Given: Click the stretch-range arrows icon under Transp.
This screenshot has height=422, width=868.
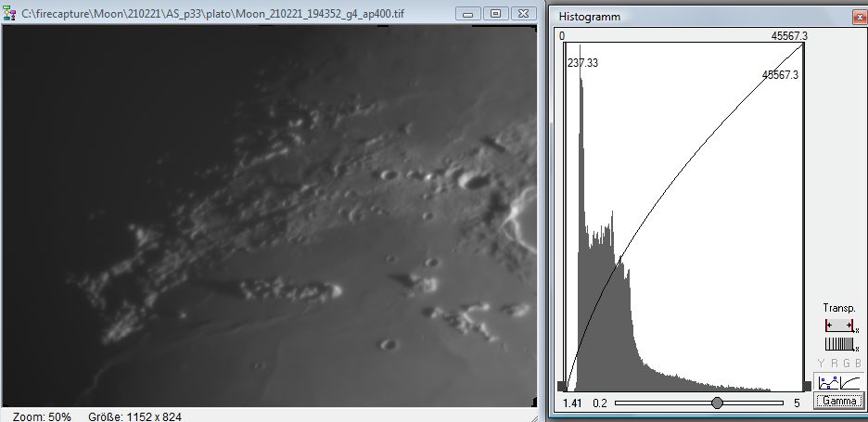Looking at the screenshot, I should tap(839, 326).
